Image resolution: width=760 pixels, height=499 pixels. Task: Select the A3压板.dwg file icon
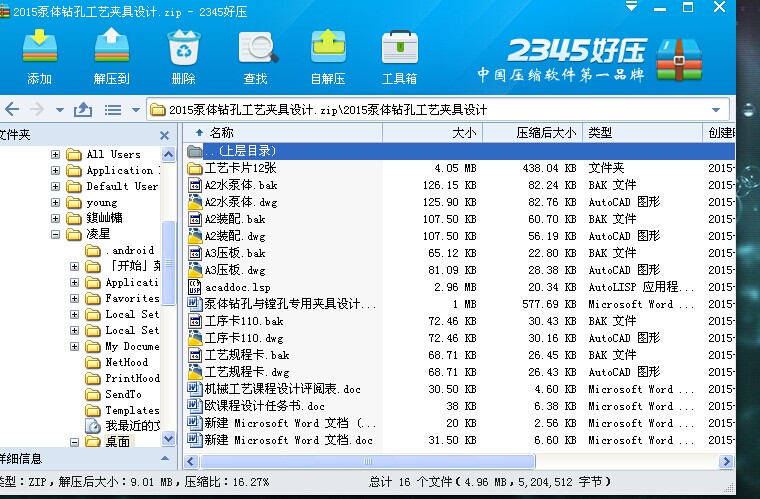coord(195,270)
